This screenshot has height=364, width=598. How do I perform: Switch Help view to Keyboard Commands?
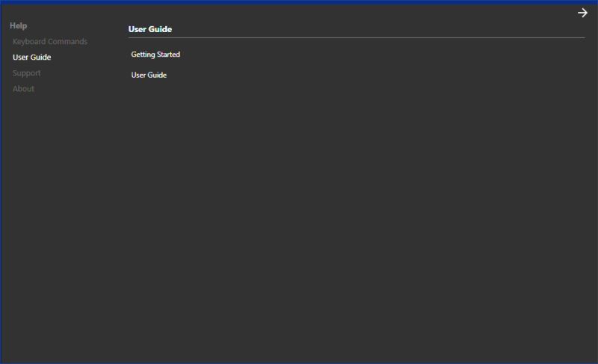[49, 42]
